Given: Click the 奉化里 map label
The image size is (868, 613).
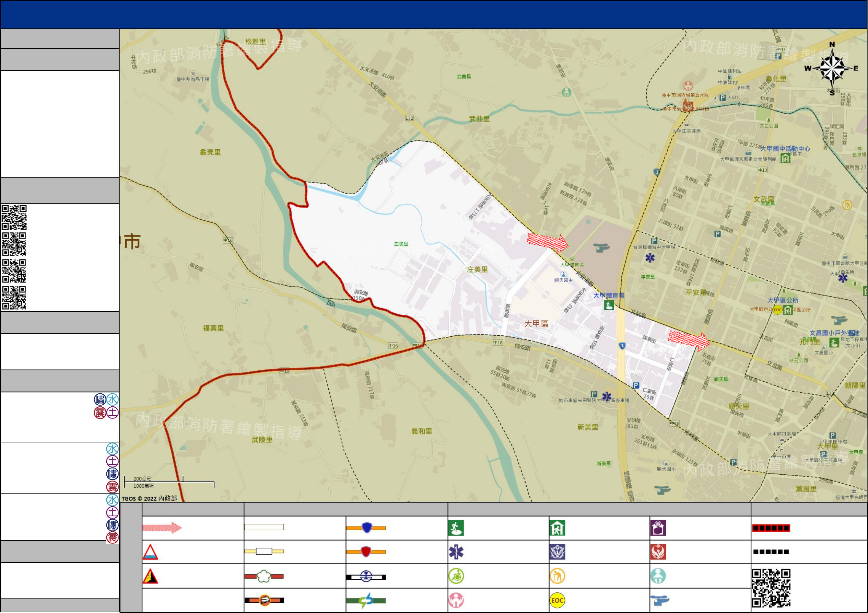Looking at the screenshot, I should click(776, 79).
